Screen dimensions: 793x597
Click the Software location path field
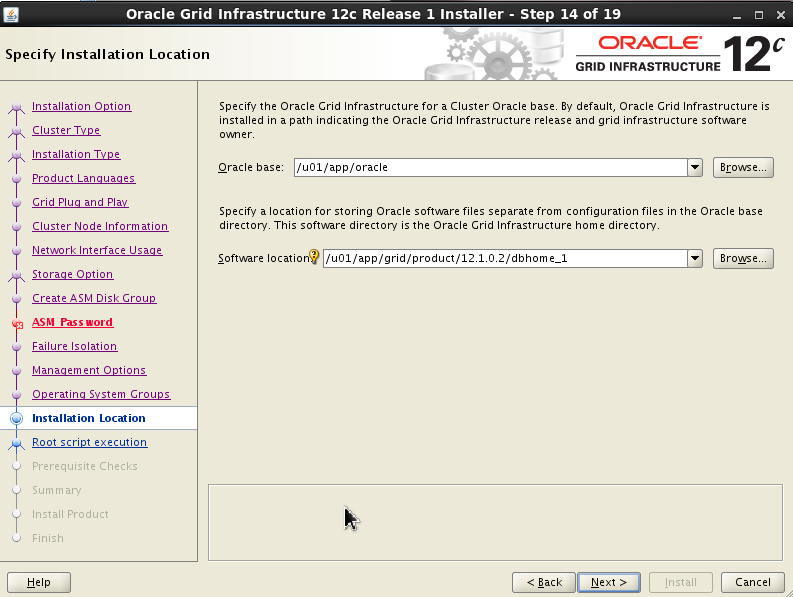pyautogui.click(x=505, y=259)
